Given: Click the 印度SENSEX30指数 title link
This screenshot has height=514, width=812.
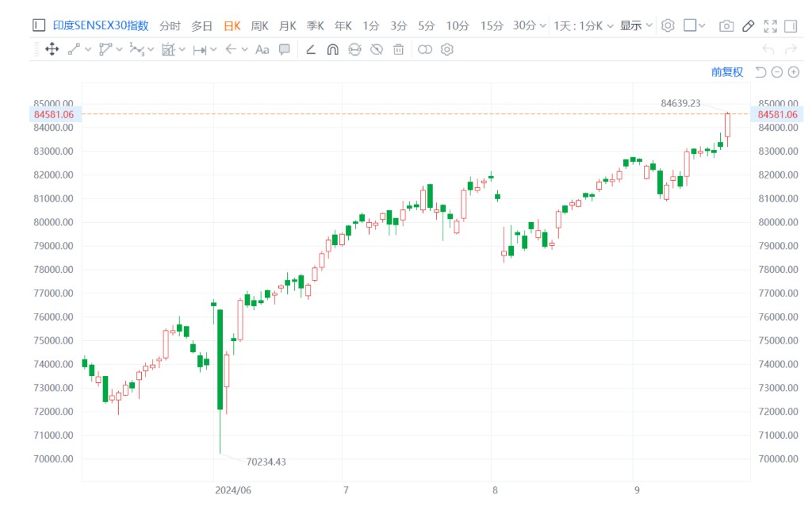Looking at the screenshot, I should (x=101, y=25).
